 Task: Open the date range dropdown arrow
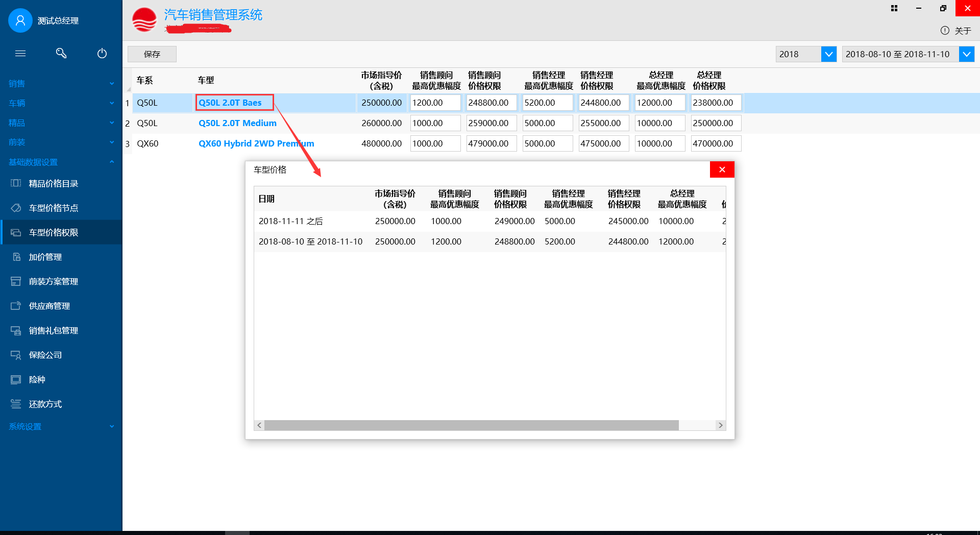(966, 54)
